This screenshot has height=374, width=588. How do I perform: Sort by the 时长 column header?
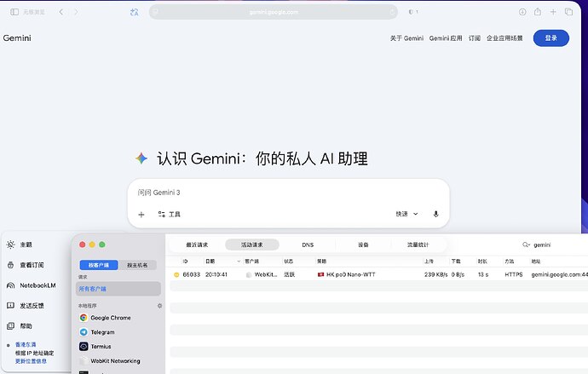pos(482,262)
